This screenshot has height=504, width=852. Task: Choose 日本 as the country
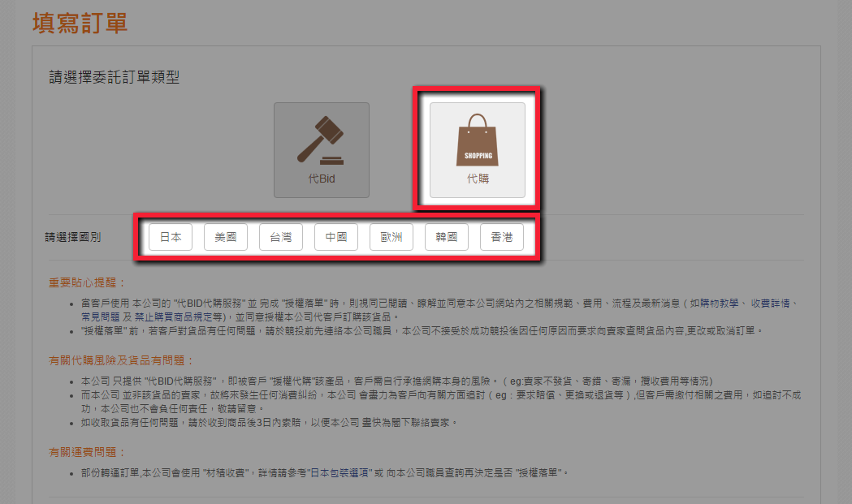pos(171,237)
